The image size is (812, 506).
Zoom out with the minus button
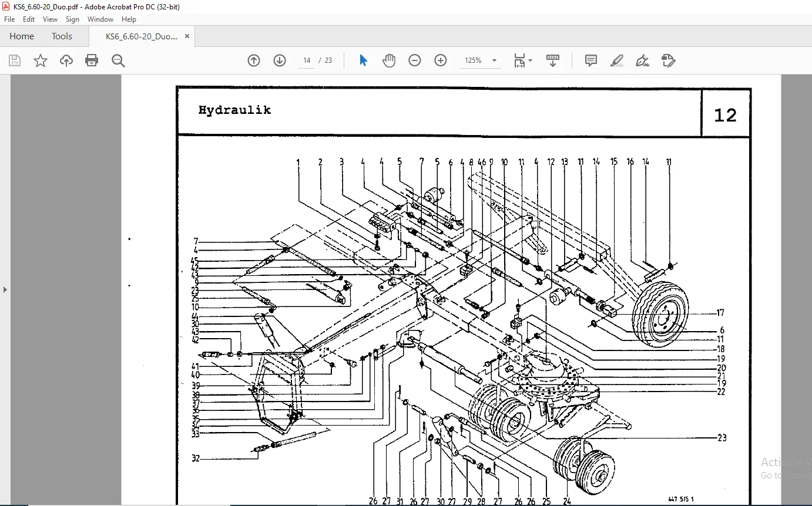415,60
